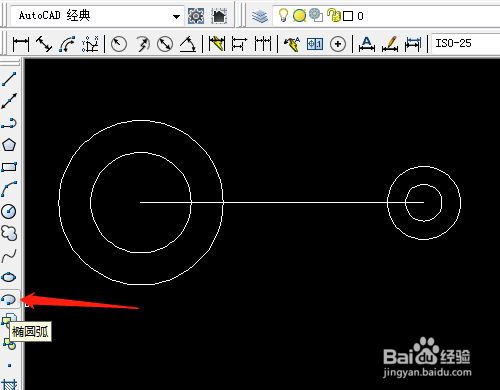This screenshot has height=390, width=500.
Task: Click layer 0 color square
Action: coord(348,16)
